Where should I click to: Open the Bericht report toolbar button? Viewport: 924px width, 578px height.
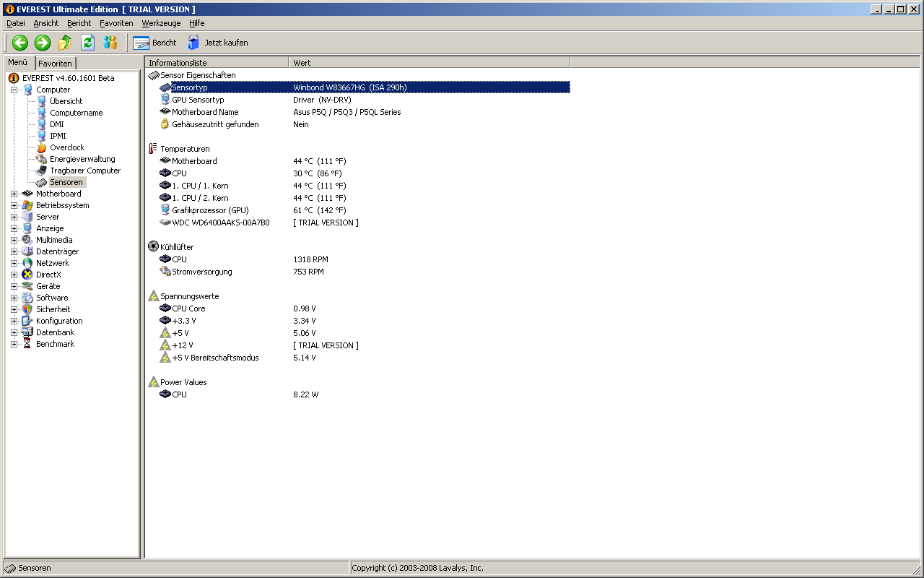[155, 43]
